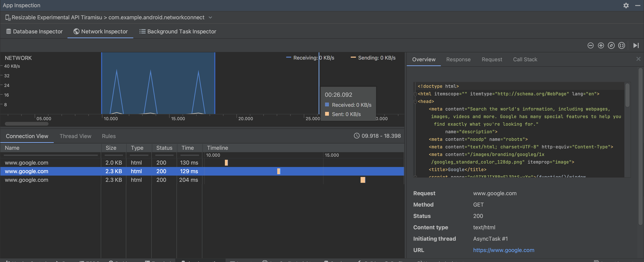This screenshot has height=262, width=644.
Task: Click the fast-forward playback control icon
Action: pos(636,46)
